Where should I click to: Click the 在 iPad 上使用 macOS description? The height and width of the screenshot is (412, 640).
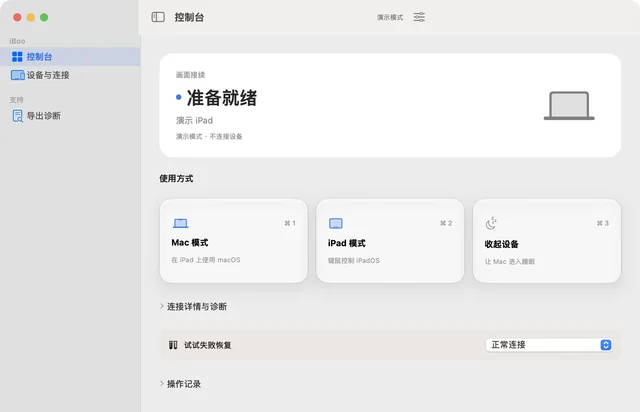pyautogui.click(x=206, y=260)
